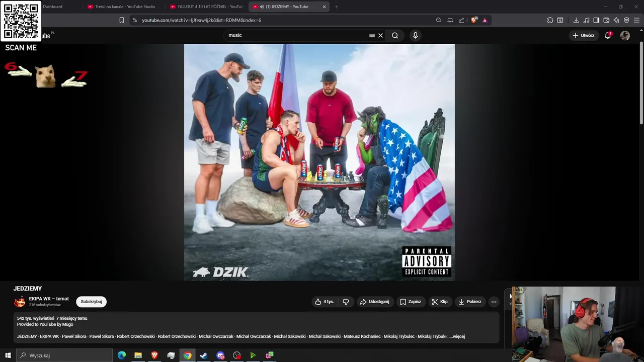Subscribe using the Subskrybuj button
Screen dimensions: 644x362
(x=91, y=302)
